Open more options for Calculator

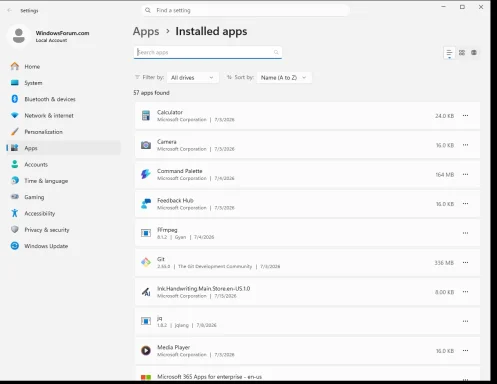point(465,116)
